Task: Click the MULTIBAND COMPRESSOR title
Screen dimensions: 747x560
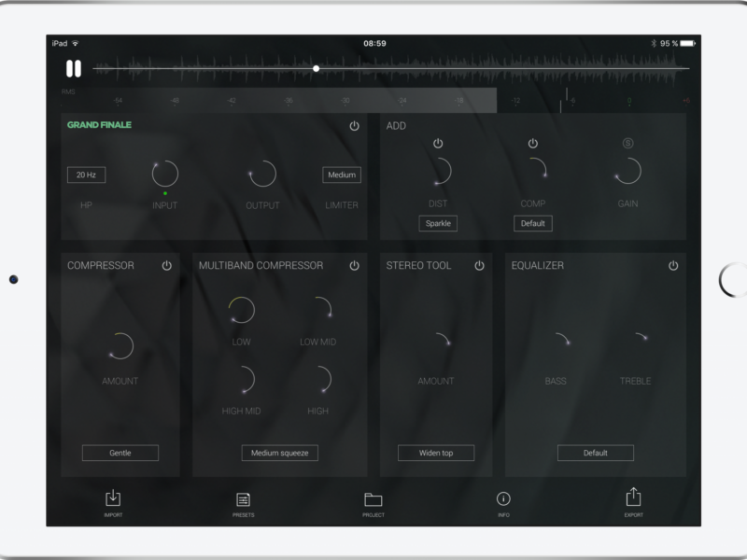Action: (x=261, y=265)
